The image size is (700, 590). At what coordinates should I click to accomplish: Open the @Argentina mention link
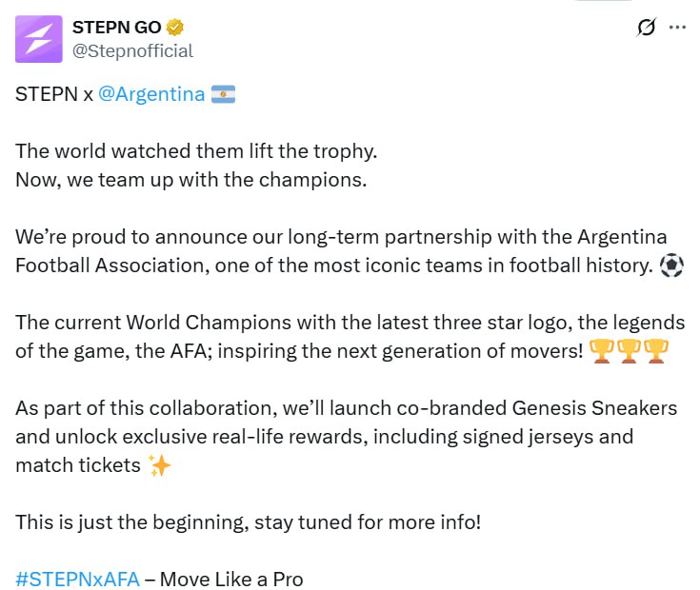[x=151, y=94]
